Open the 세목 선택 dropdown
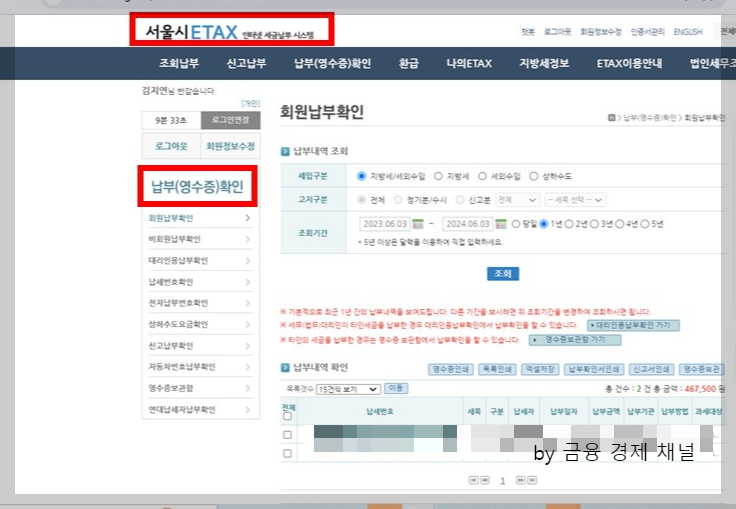736x509 pixels. 575,200
